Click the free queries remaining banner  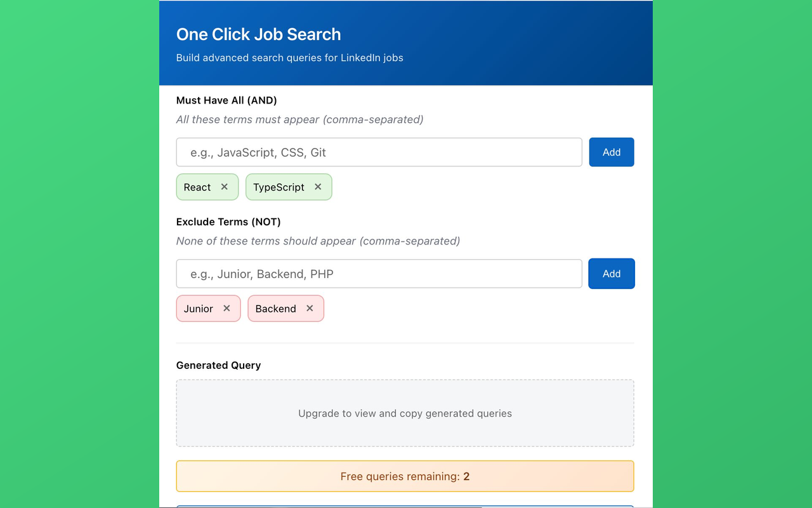405,476
